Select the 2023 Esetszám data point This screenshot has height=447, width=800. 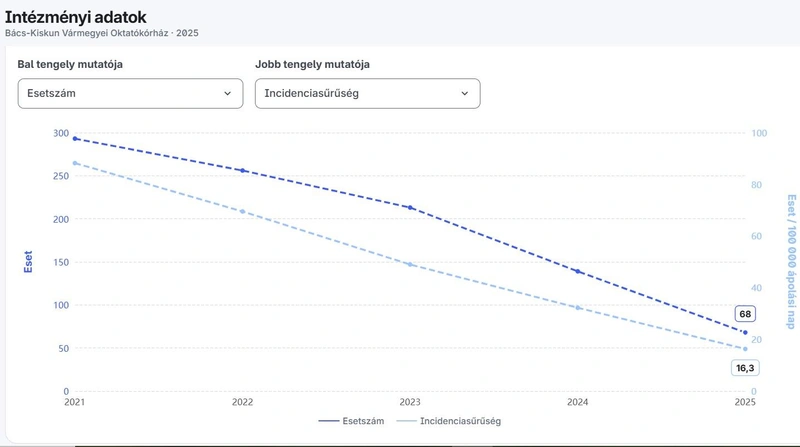(x=410, y=207)
